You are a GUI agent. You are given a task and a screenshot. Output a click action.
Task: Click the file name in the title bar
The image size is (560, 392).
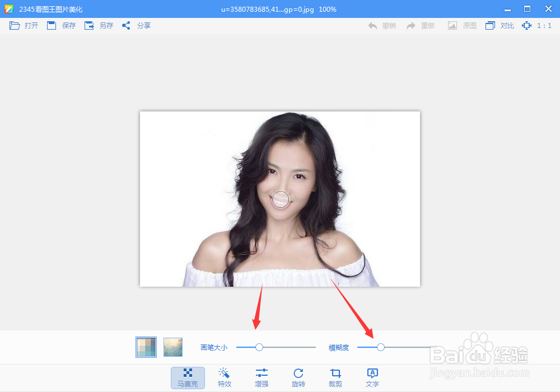tap(268, 10)
